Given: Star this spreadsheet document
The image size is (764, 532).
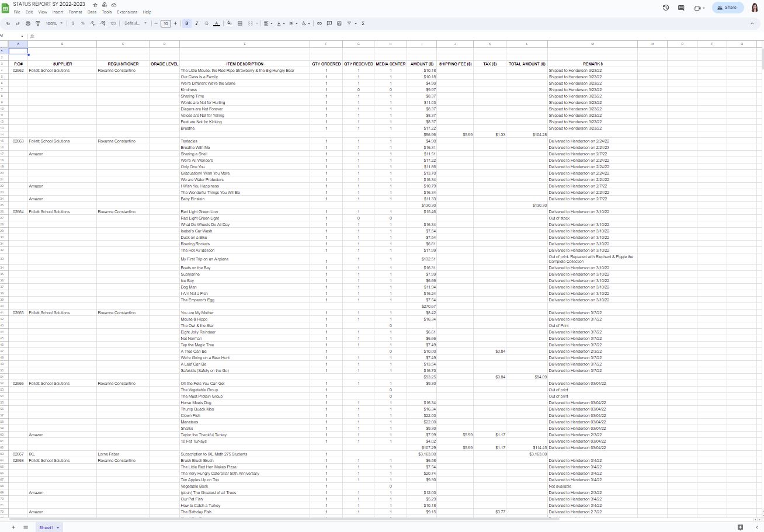Looking at the screenshot, I should [96, 5].
